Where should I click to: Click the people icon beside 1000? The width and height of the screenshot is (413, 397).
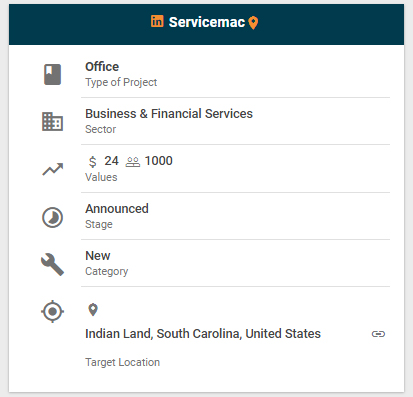(133, 162)
